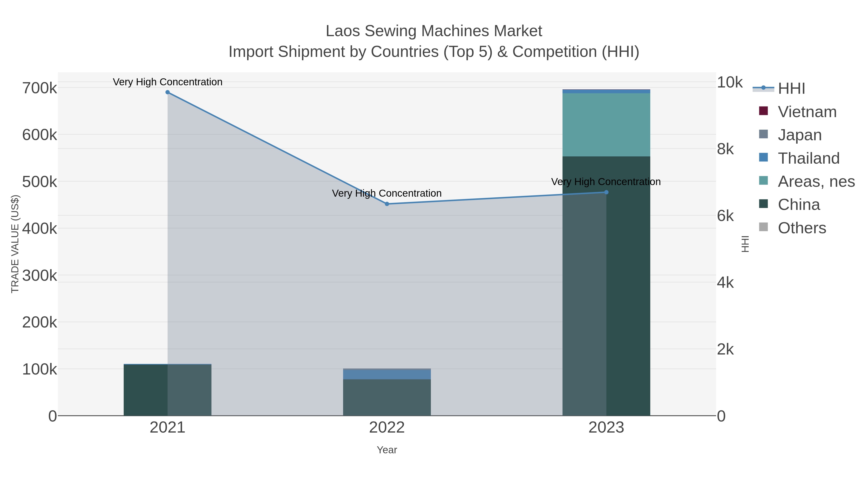Click the 700k trade value tick label
Image resolution: width=868 pixels, height=488 pixels.
pos(40,88)
